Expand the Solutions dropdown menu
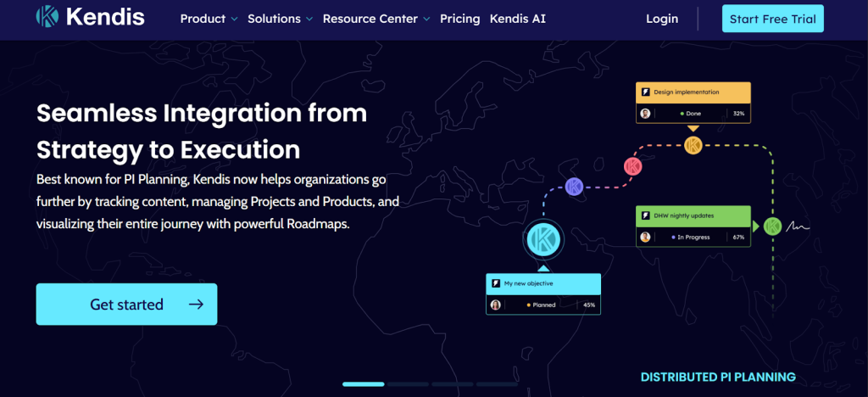868x397 pixels. [280, 19]
